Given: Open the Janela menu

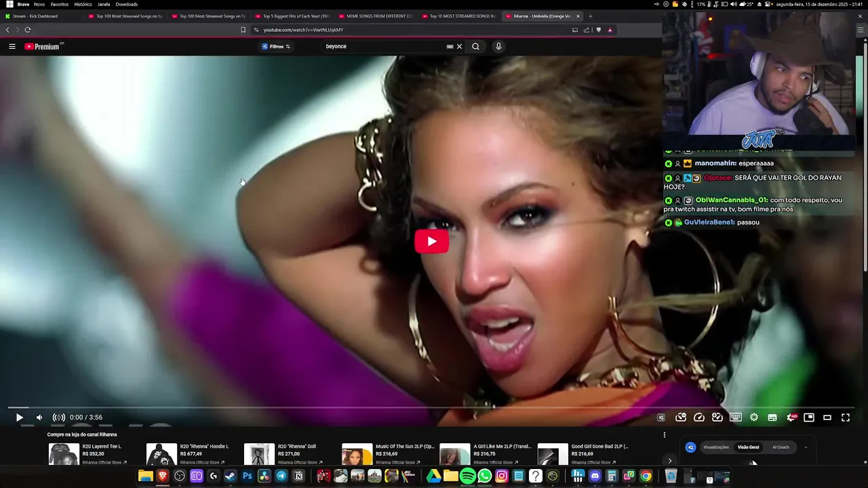Looking at the screenshot, I should coord(104,4).
